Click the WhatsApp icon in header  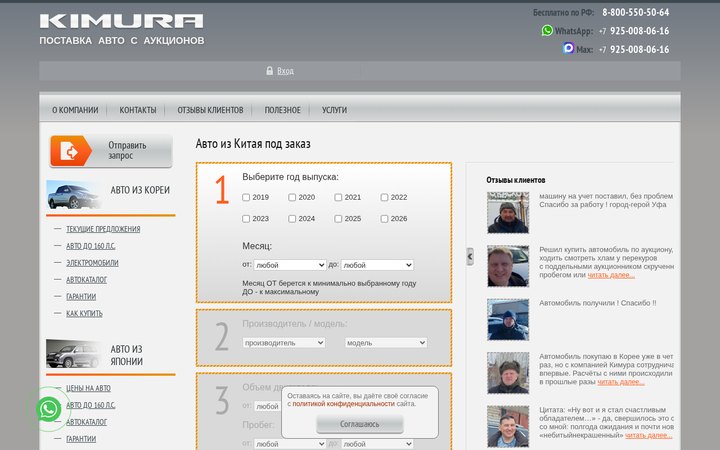point(547,30)
